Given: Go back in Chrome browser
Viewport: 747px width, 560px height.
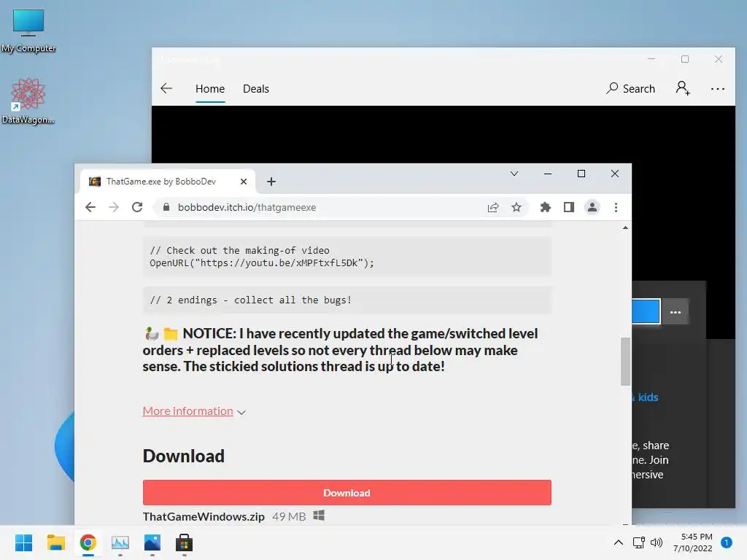Looking at the screenshot, I should pos(90,207).
